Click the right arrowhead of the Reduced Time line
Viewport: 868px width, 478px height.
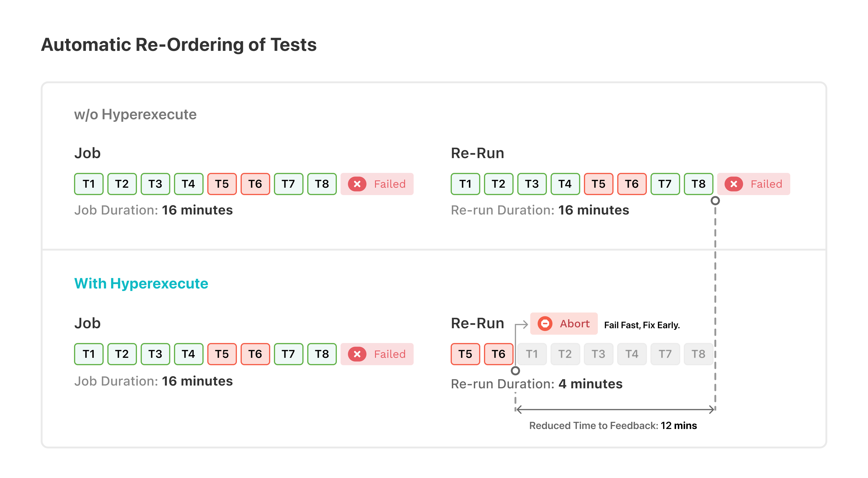point(712,409)
